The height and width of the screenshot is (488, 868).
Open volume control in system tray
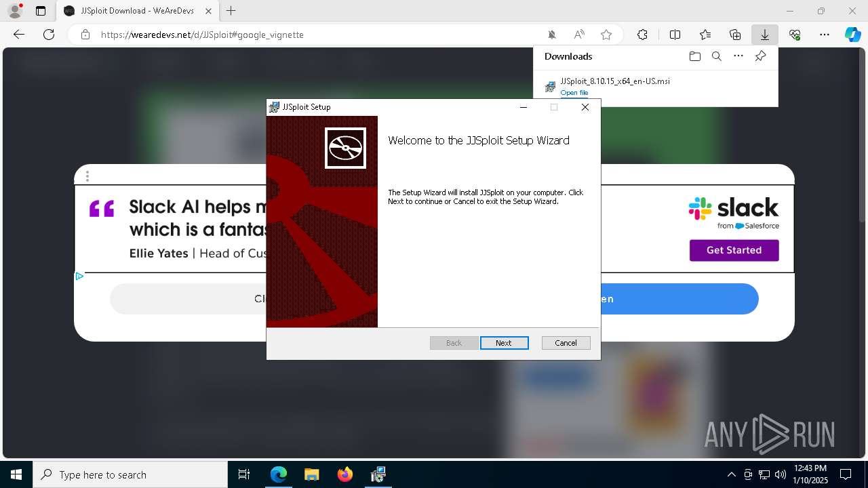pos(780,474)
